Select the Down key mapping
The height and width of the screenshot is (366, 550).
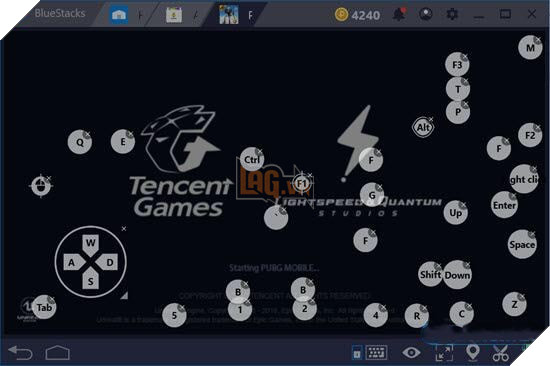tap(457, 275)
